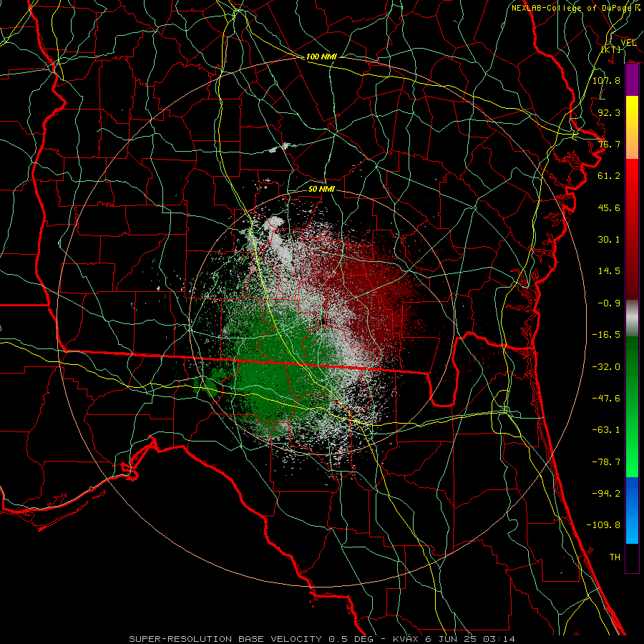The image size is (644, 644).
Task: Click the Super-Resolution Base Velocity caption text
Action: click(x=321, y=639)
